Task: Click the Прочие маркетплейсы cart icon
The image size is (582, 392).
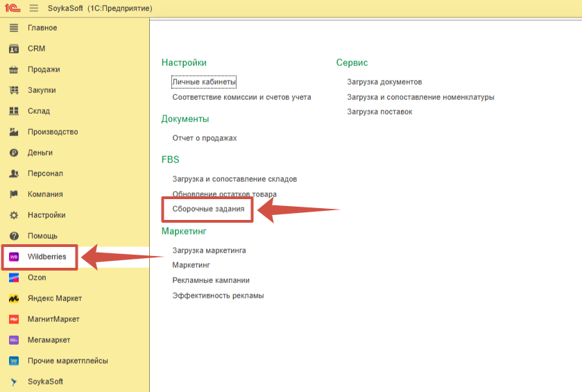Action: (14, 361)
